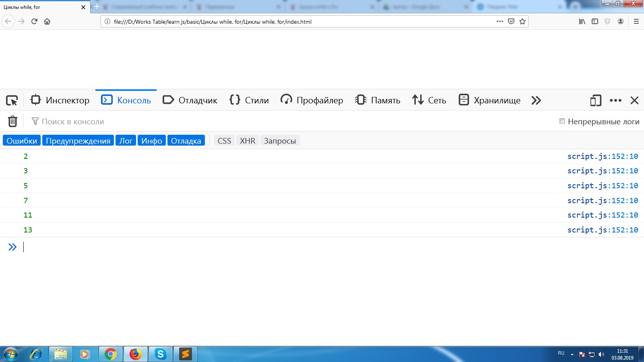Switch to Google Chrome in taskbar
The image size is (644, 362).
pos(111,354)
